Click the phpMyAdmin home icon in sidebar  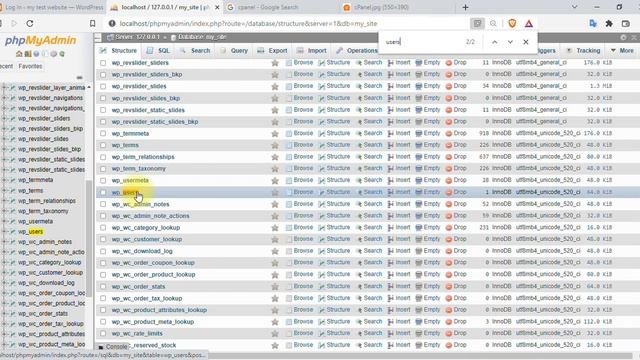pos(19,54)
